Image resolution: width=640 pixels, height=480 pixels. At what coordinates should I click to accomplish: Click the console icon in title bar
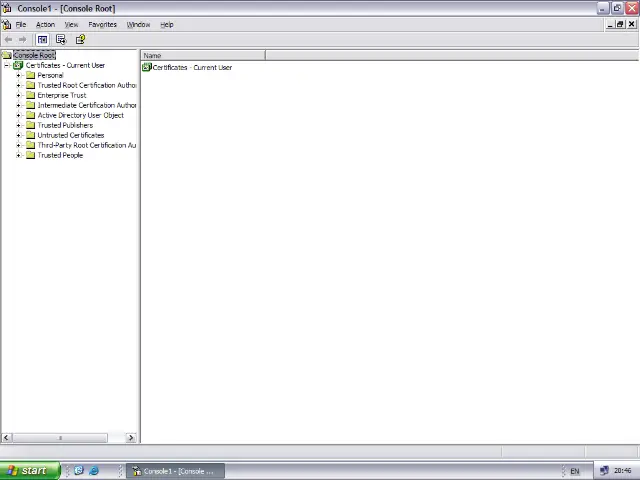pos(7,8)
